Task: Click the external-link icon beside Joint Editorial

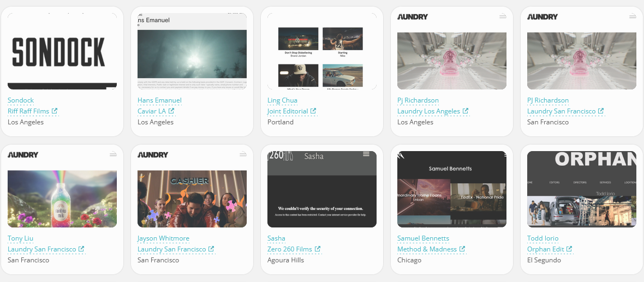Action: [x=313, y=111]
